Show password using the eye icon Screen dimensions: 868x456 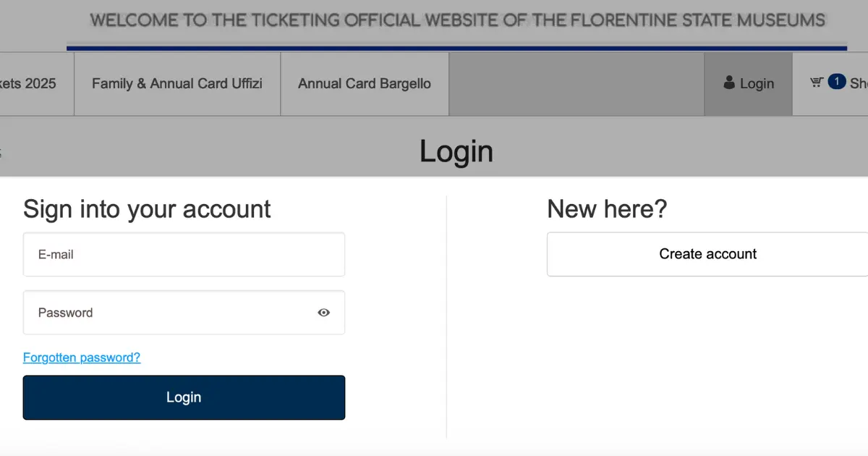(x=323, y=313)
